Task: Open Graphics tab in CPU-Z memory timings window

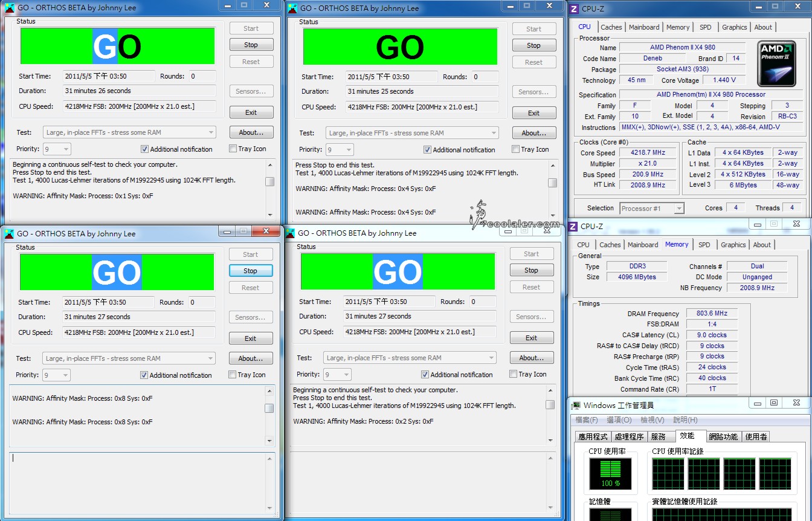Action: (733, 245)
